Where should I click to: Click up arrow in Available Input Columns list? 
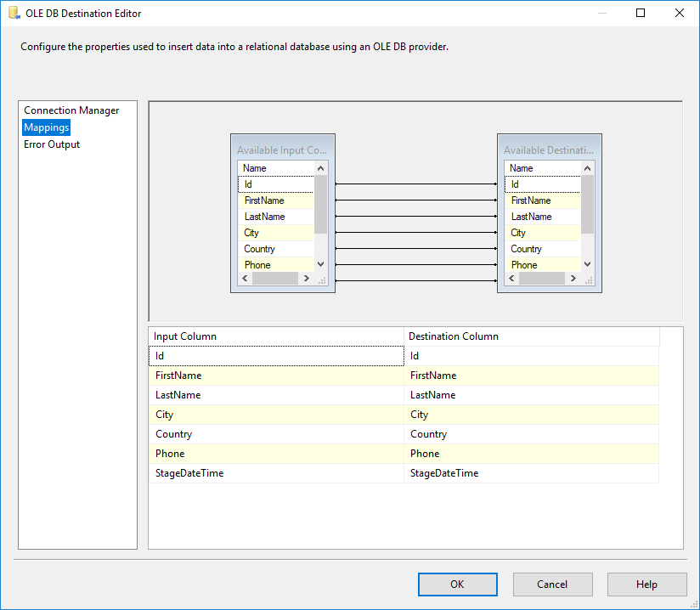click(320, 168)
